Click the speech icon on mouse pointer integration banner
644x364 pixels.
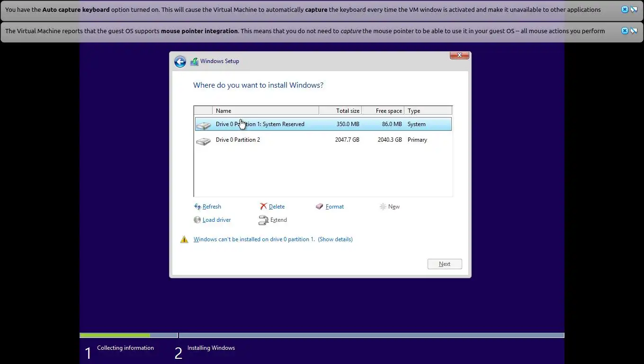(x=634, y=31)
